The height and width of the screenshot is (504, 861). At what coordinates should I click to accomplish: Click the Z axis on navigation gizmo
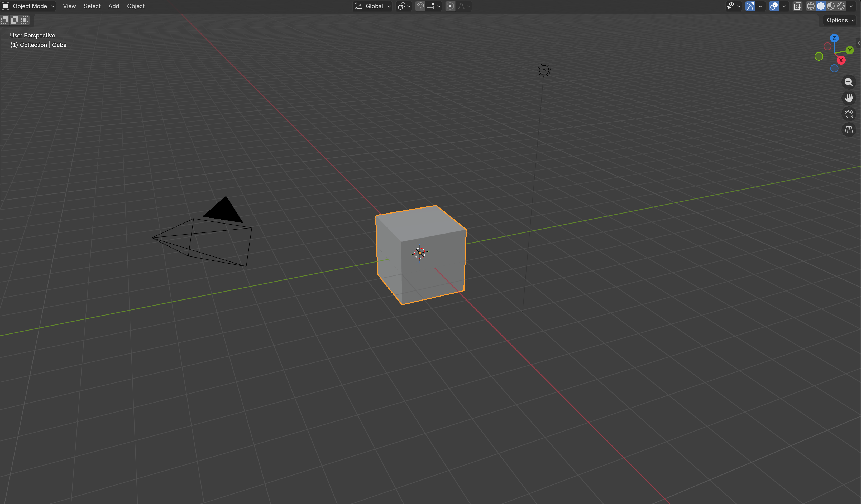(x=834, y=38)
